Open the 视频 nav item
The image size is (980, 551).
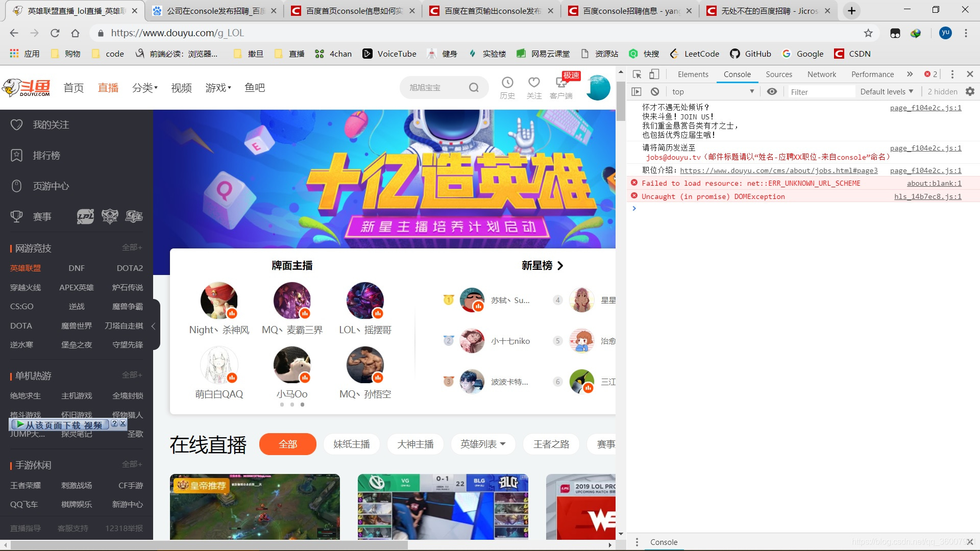click(x=181, y=88)
